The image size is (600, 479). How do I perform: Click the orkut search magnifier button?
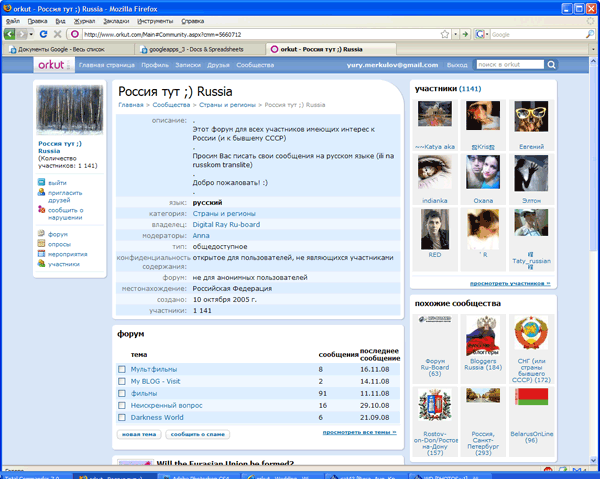pos(551,65)
